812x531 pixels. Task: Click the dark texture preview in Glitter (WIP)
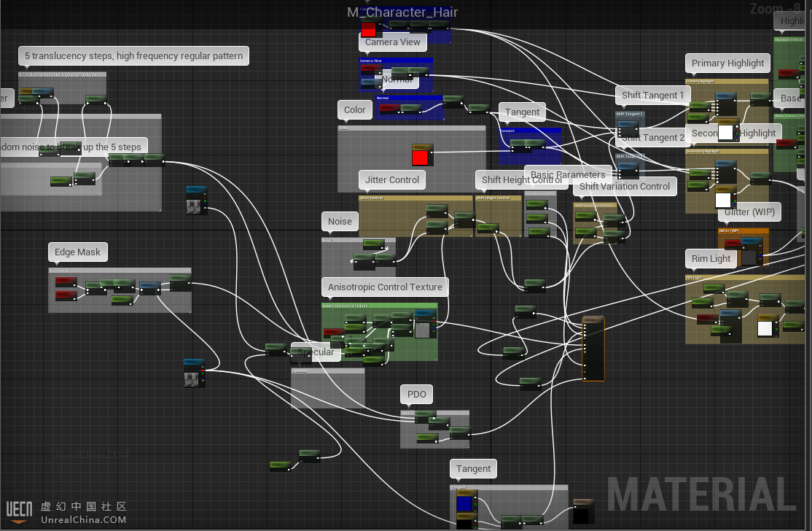[x=749, y=257]
